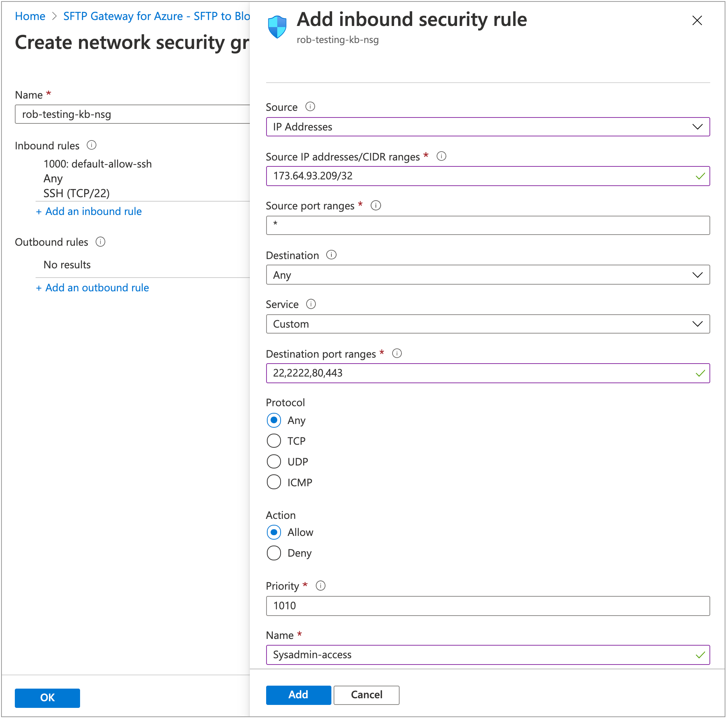Viewport: 728px width, 719px height.
Task: Click the Outbound rules info icon
Action: pyautogui.click(x=100, y=242)
